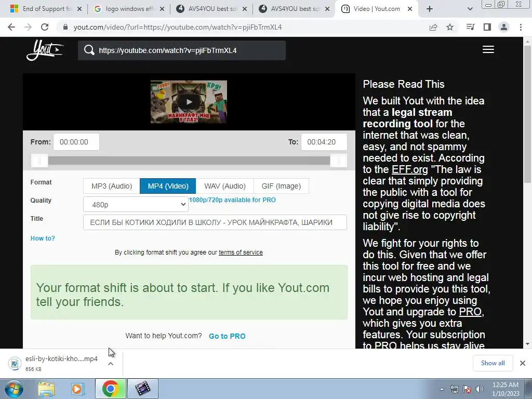
Task: Select WAV (Audio) format
Action: [x=224, y=186]
